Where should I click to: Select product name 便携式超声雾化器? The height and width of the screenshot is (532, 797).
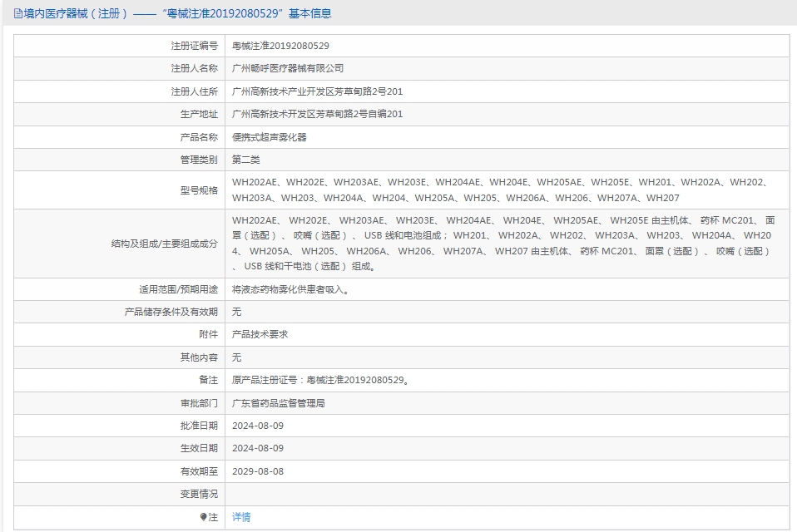point(270,137)
